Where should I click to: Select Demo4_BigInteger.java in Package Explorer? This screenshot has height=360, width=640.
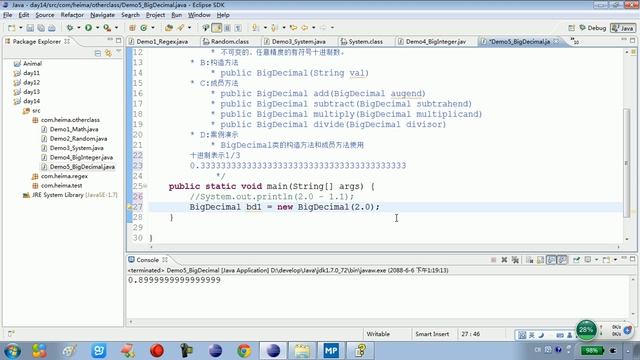[78, 158]
